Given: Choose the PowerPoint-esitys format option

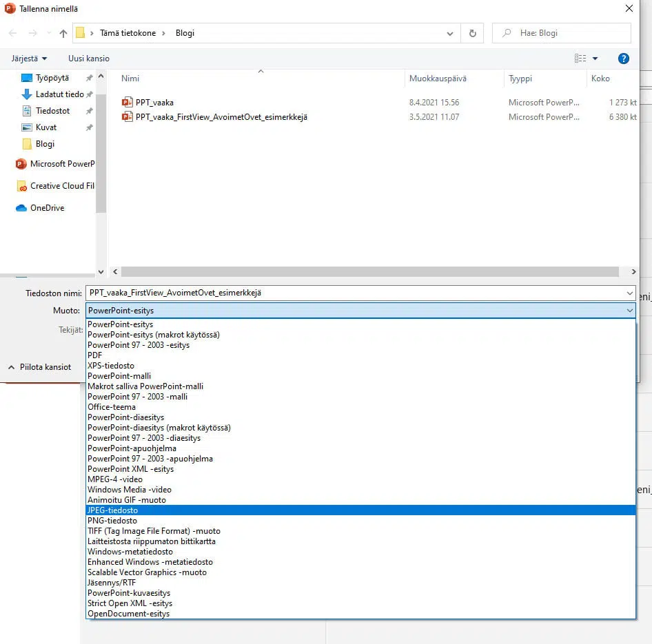Looking at the screenshot, I should coord(360,324).
